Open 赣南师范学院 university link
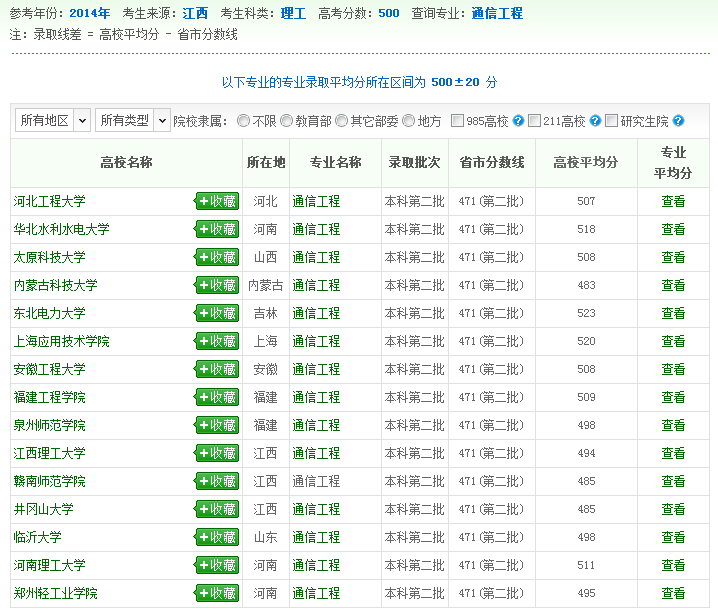The image size is (718, 616). click(49, 481)
